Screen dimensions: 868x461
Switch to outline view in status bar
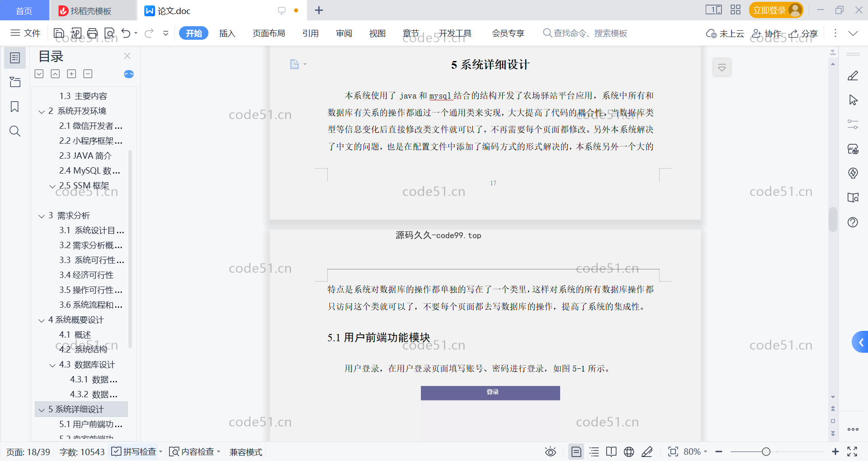(594, 452)
